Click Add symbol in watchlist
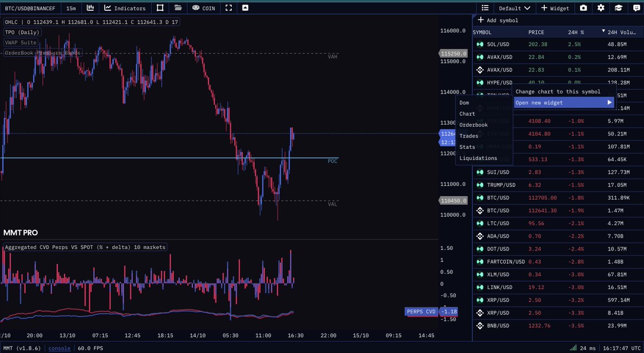This screenshot has width=644, height=353. 497,20
